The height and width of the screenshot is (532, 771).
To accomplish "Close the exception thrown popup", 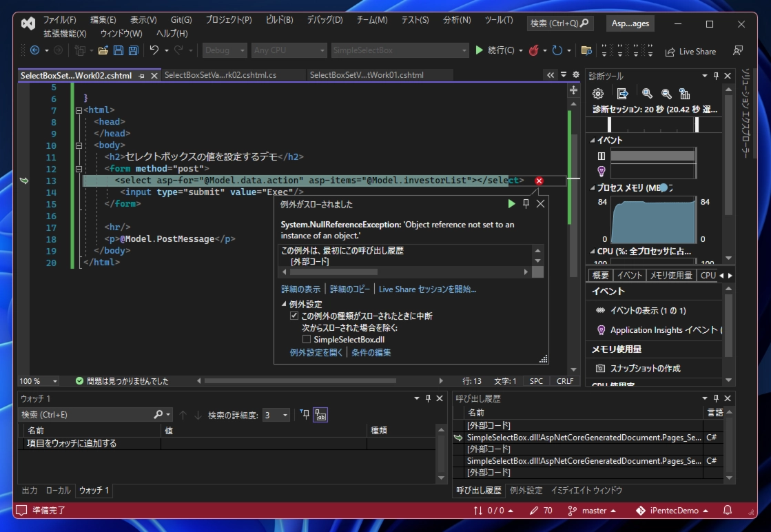I will pos(540,203).
